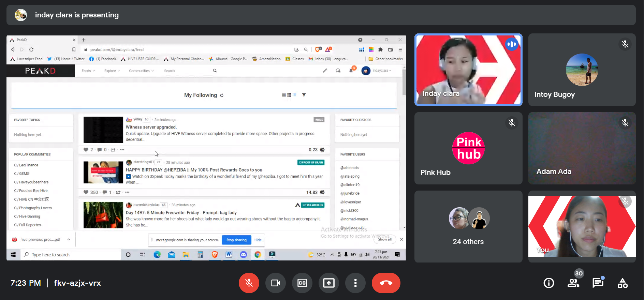The width and height of the screenshot is (644, 300).
Task: Open Other bookmarks folder
Action: pyautogui.click(x=385, y=59)
